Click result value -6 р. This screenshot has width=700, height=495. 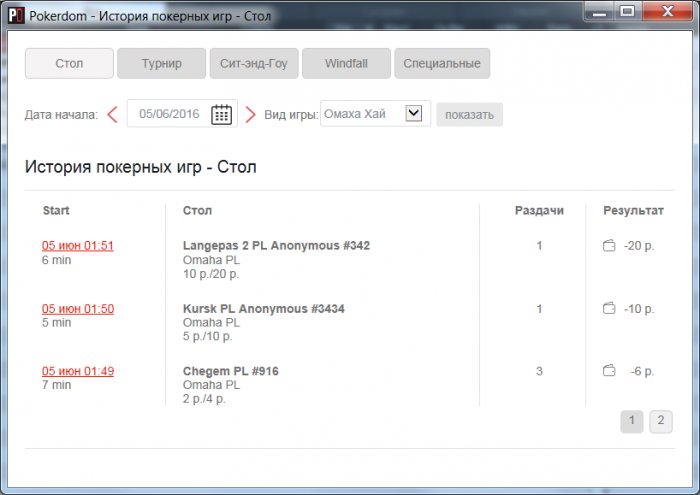click(642, 371)
